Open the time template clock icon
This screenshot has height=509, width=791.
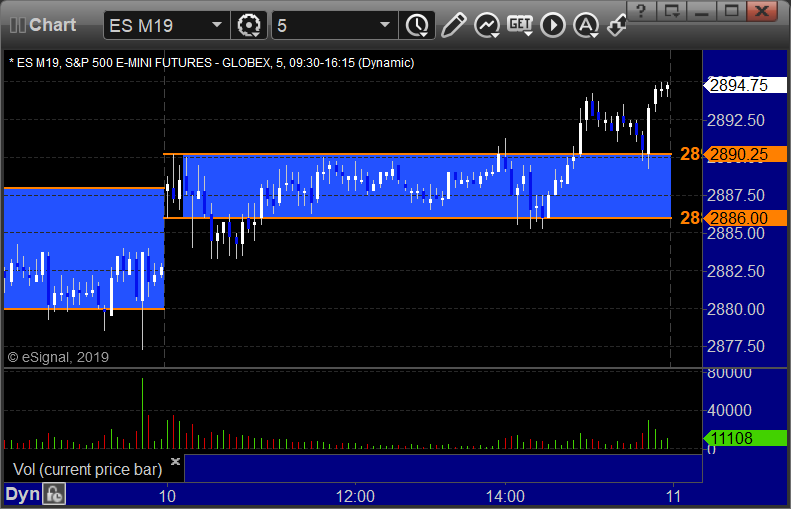tap(417, 25)
